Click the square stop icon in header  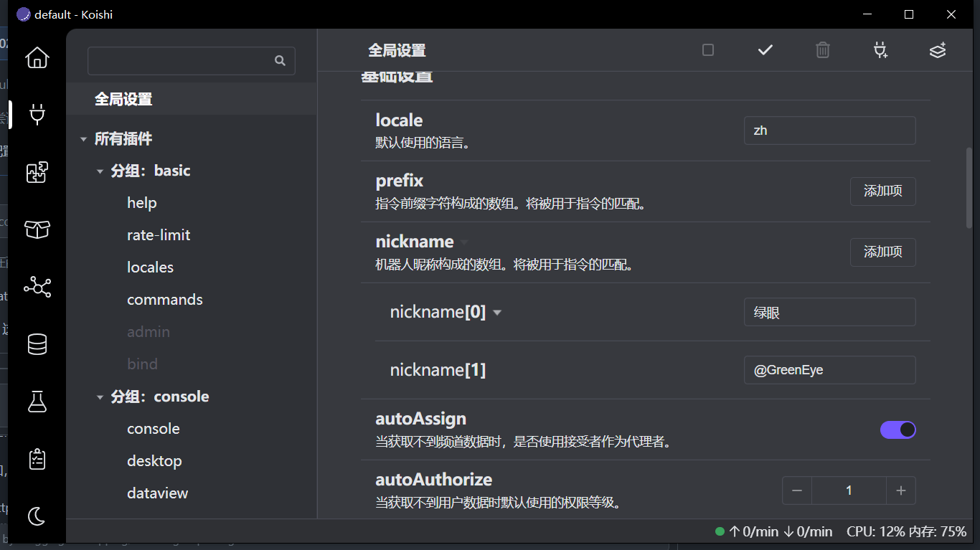[708, 50]
